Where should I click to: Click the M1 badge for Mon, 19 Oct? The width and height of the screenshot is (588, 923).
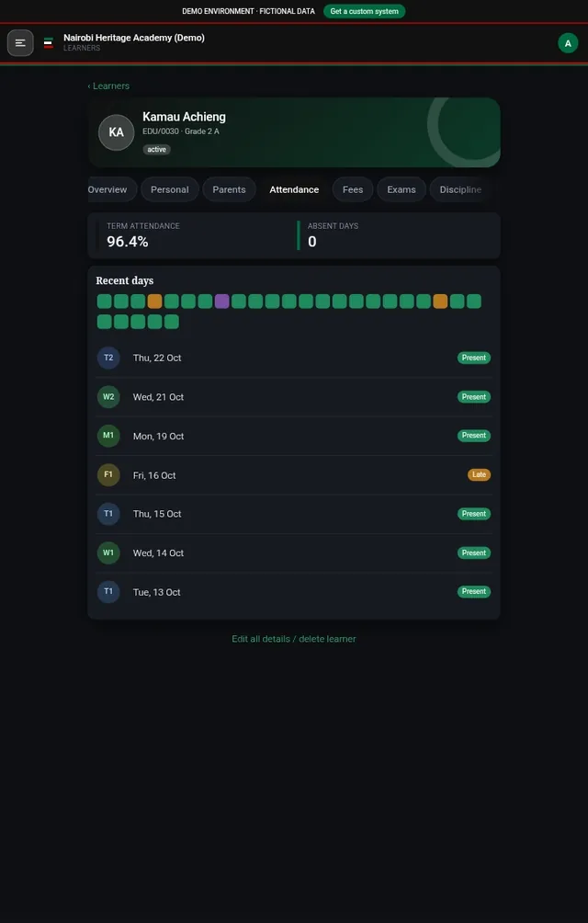108,436
